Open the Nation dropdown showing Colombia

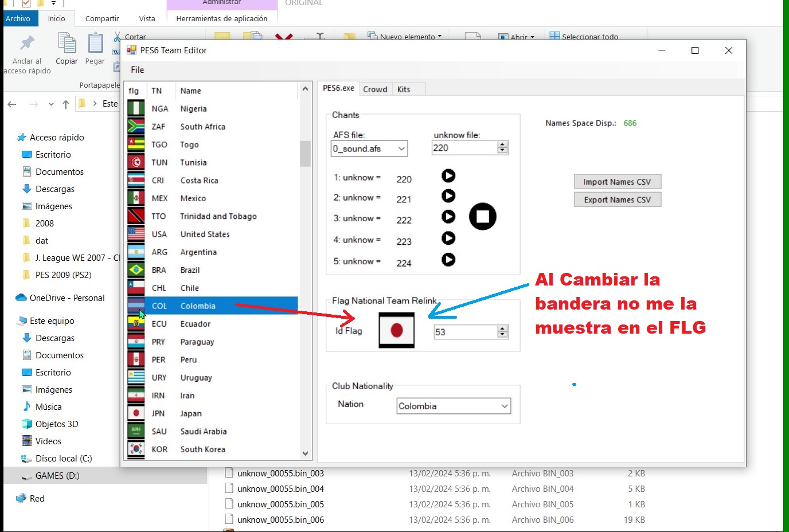coord(505,406)
